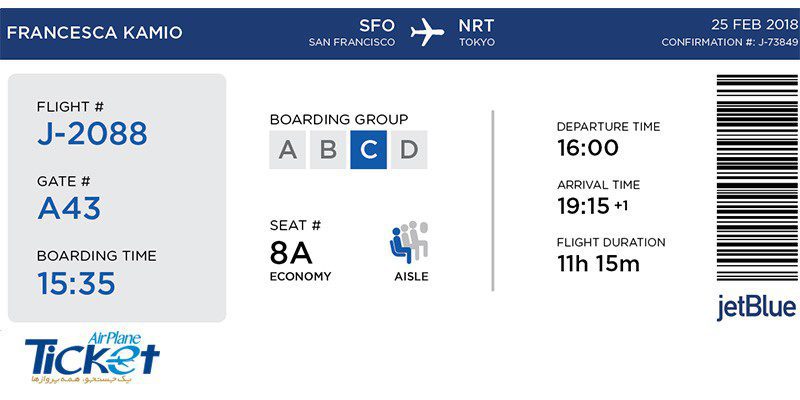800x400 pixels.
Task: Select the highlighted boarding group C
Action: tap(368, 149)
